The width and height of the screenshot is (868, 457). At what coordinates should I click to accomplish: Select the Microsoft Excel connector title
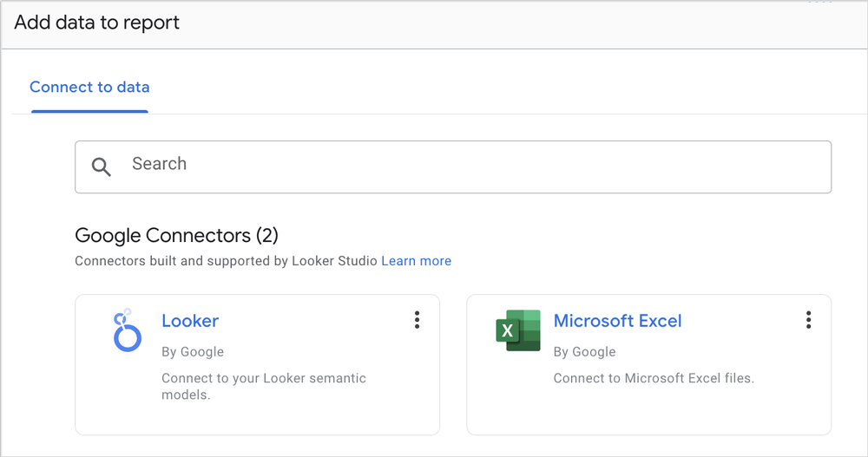(x=617, y=321)
